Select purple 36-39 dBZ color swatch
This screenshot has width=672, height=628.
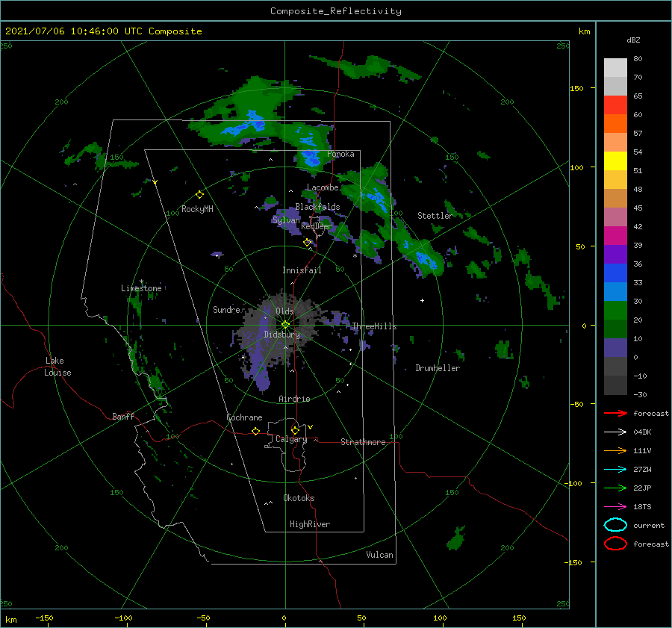coord(615,255)
